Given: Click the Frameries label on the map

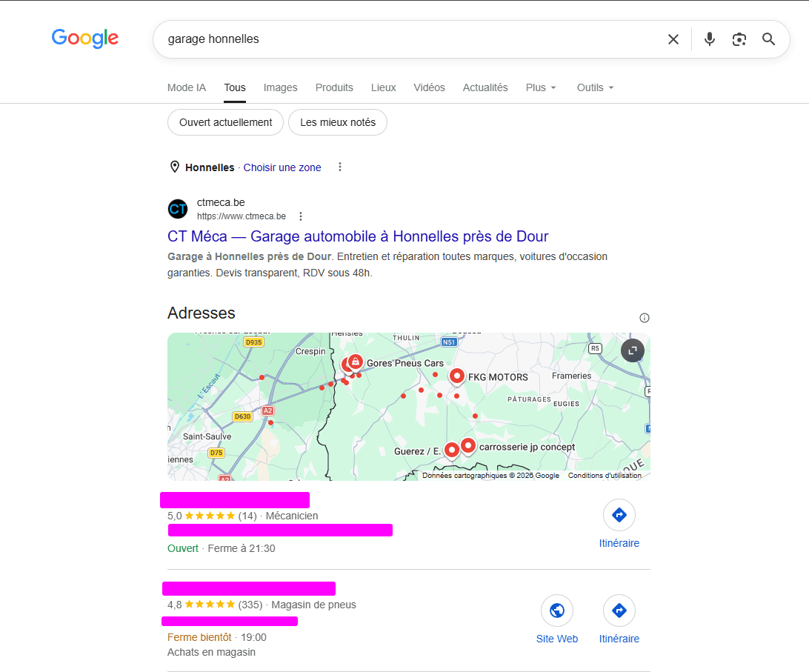Looking at the screenshot, I should point(571,376).
